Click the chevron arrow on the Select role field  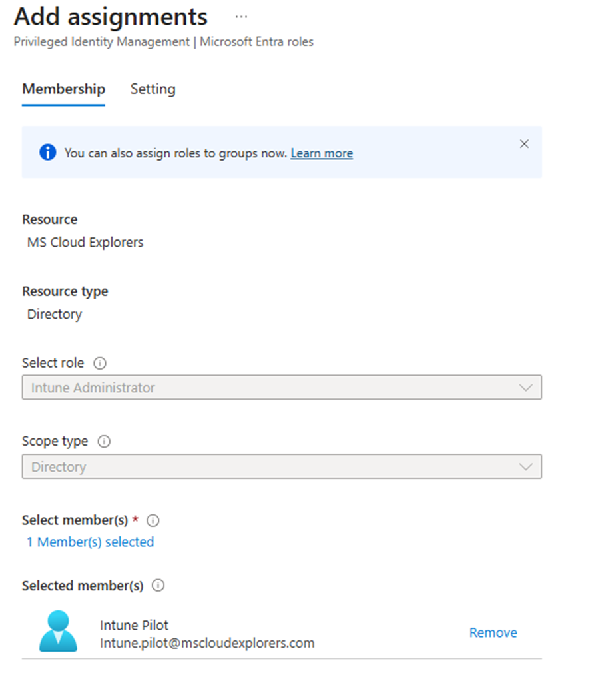[x=525, y=388]
